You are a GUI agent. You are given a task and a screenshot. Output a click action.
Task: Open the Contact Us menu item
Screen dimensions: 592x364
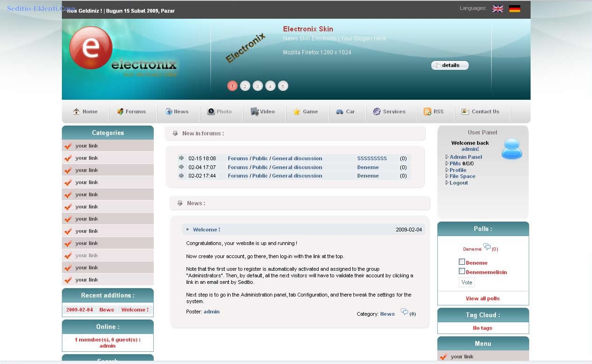tap(480, 111)
